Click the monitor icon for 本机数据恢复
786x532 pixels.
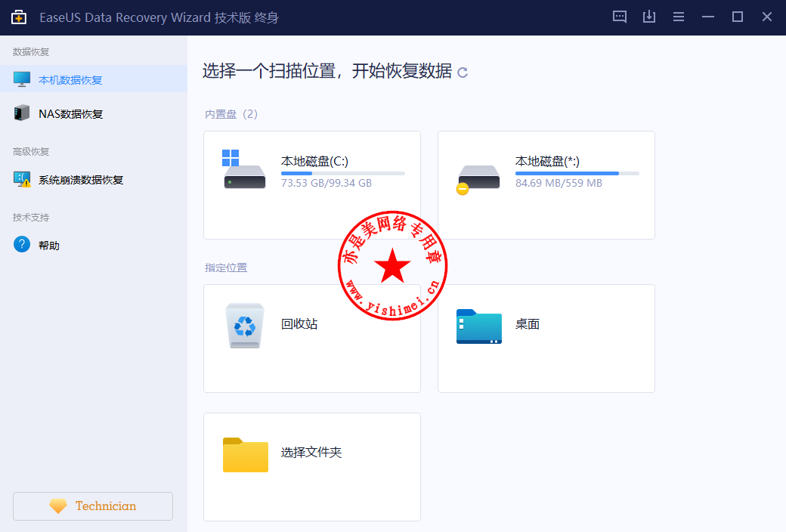22,79
